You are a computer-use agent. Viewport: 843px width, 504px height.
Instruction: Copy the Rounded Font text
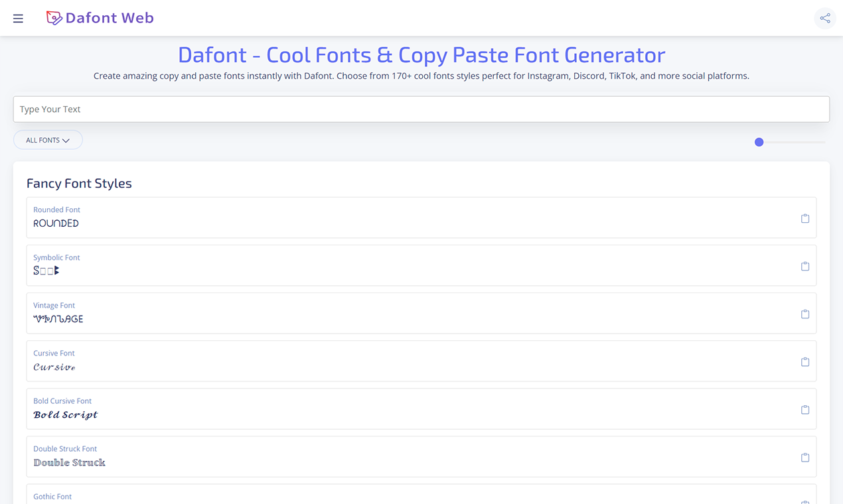click(805, 218)
